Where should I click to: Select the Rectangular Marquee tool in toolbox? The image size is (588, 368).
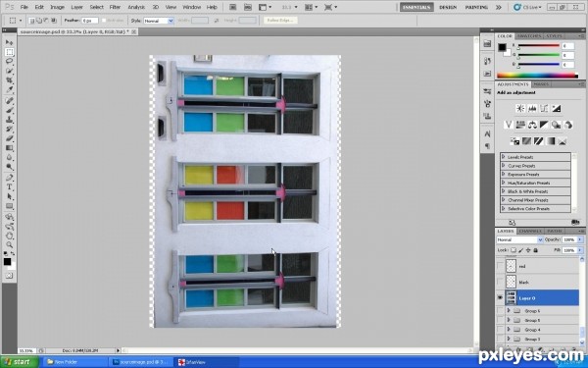pyautogui.click(x=10, y=52)
